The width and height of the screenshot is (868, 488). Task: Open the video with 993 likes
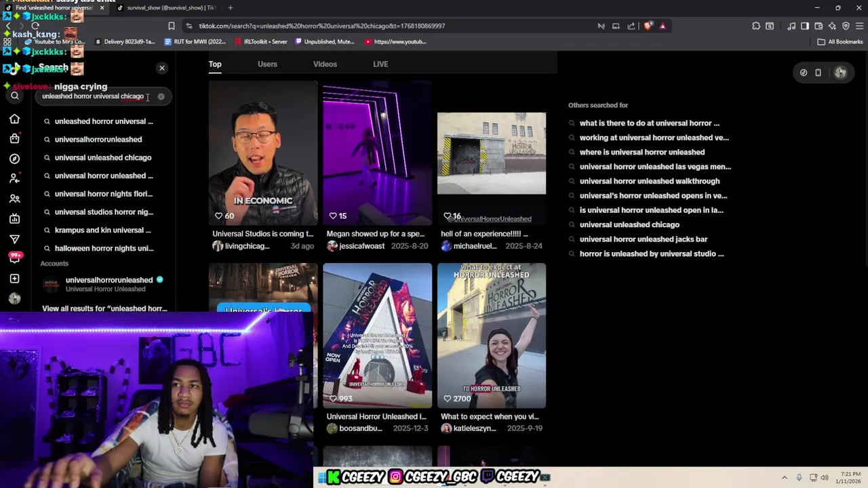click(x=377, y=335)
